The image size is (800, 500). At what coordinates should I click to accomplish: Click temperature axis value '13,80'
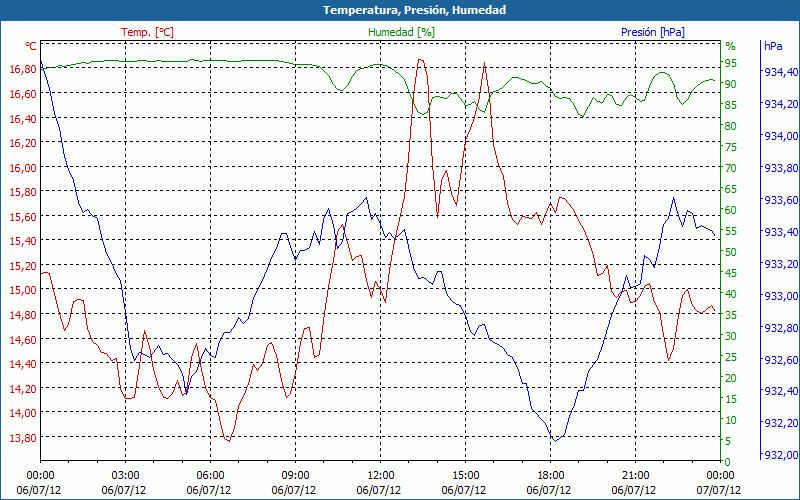point(23,438)
